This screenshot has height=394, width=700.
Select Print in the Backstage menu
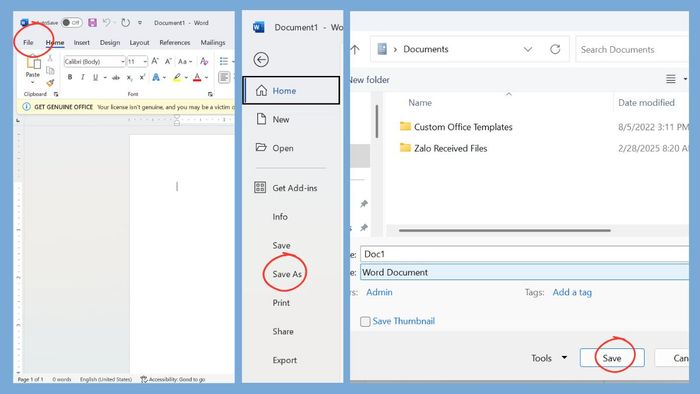281,303
